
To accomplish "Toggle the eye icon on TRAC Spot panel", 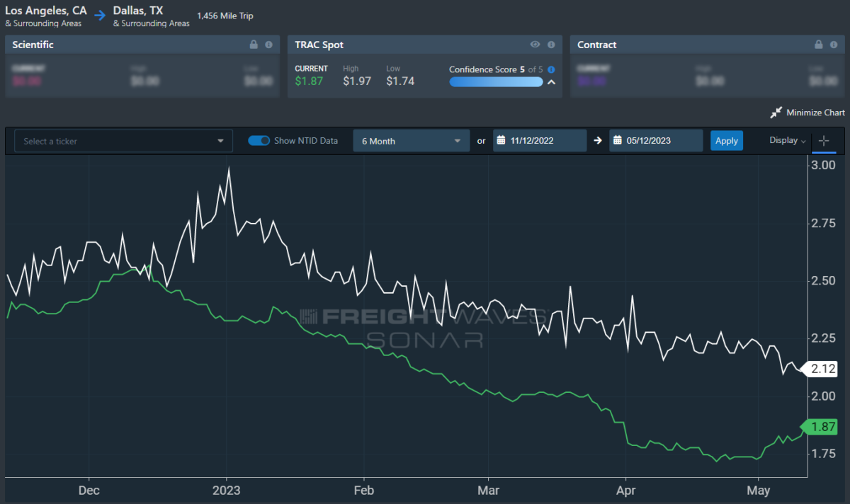I will (x=535, y=45).
